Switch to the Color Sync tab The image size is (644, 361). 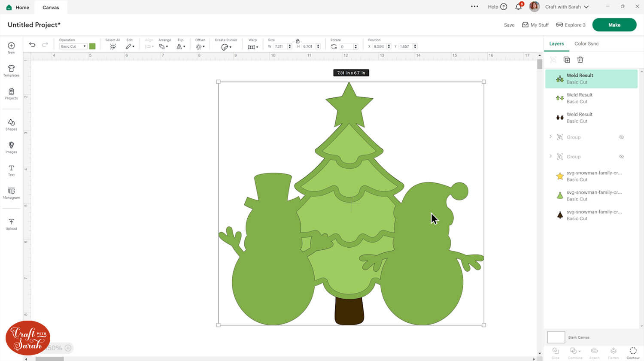click(x=586, y=44)
